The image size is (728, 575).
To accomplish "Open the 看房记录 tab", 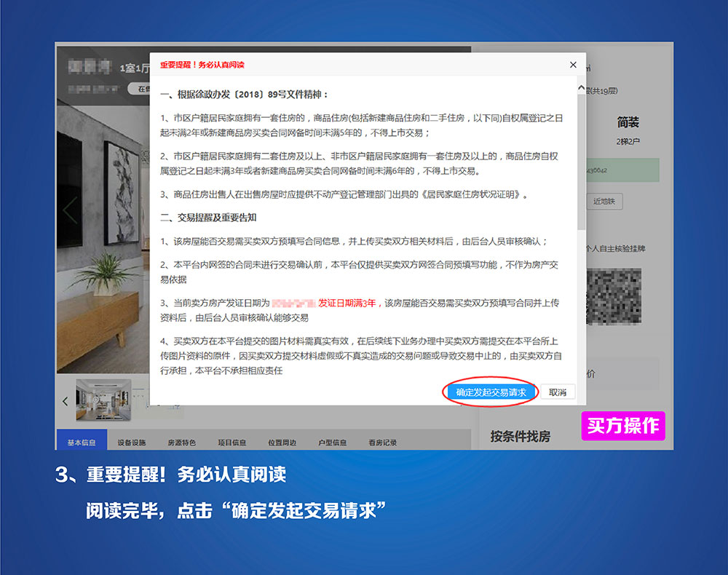I will [383, 443].
